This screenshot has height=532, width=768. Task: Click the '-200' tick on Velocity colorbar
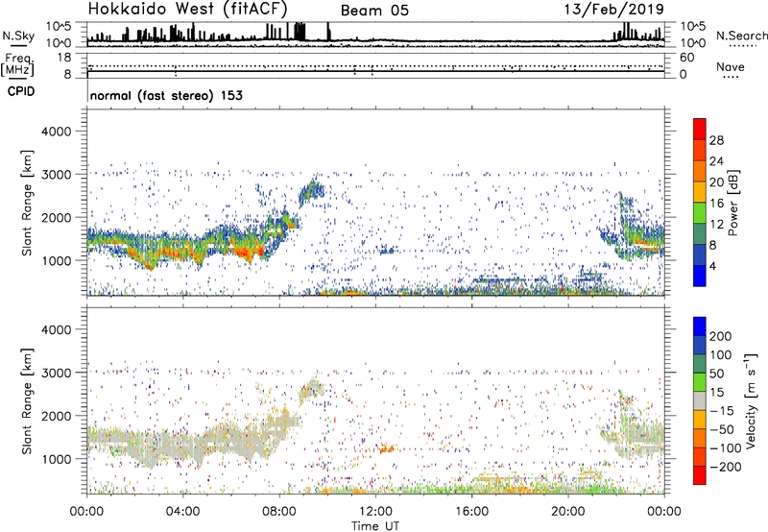click(x=724, y=467)
